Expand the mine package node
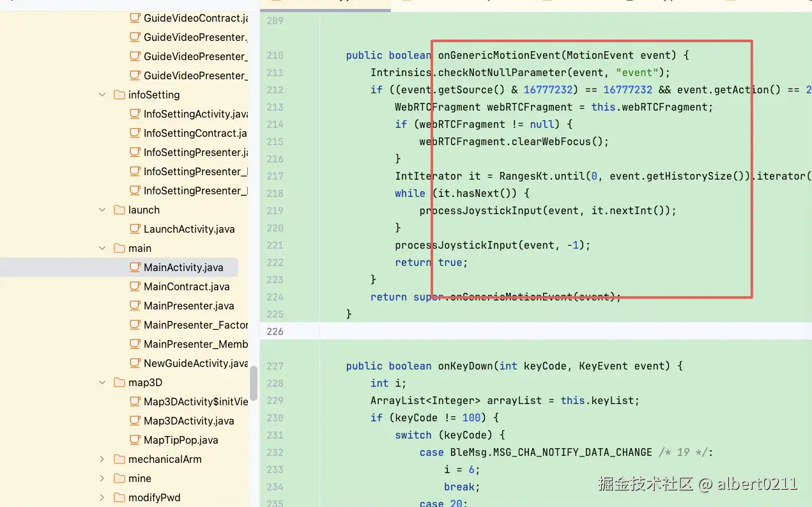Screen dimensions: 812x507 tap(102, 478)
